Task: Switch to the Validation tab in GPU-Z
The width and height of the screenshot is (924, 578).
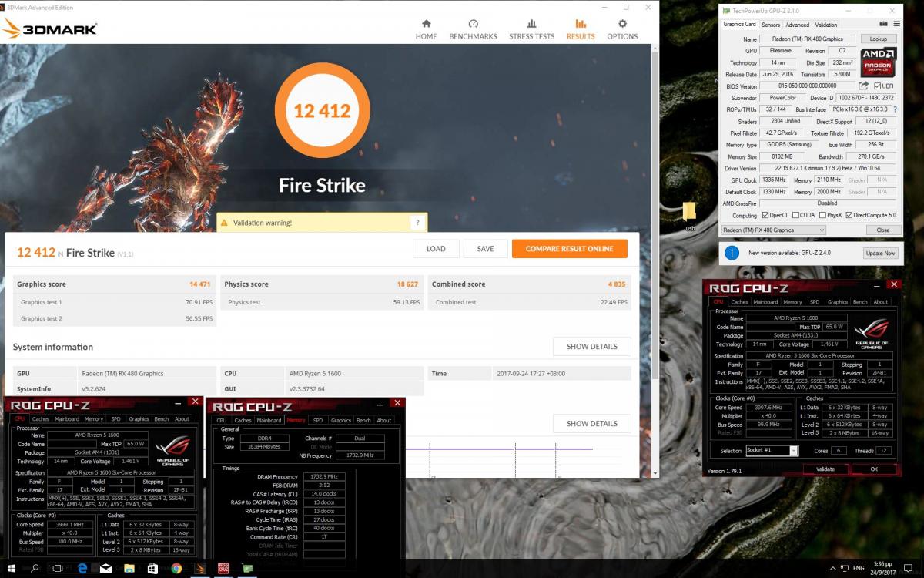Action: pos(826,25)
